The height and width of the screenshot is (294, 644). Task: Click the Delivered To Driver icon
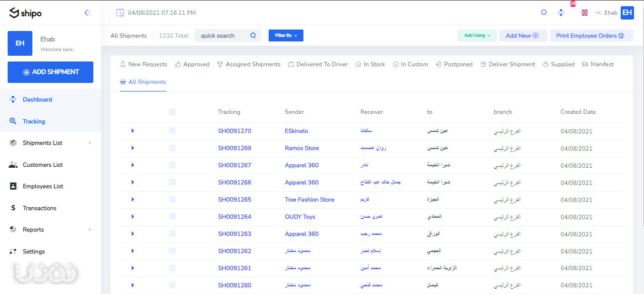click(x=291, y=64)
